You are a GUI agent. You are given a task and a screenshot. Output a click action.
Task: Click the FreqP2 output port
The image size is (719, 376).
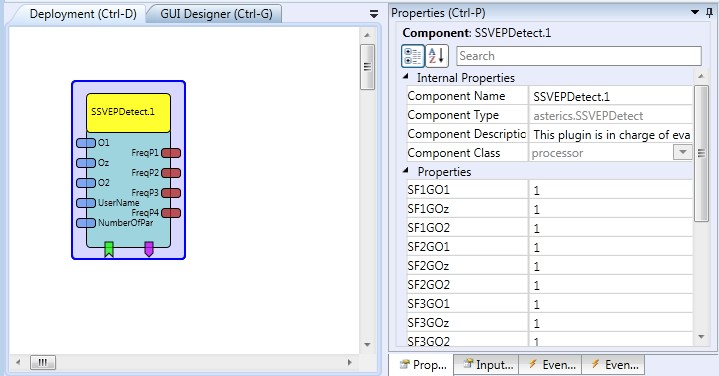(x=171, y=173)
